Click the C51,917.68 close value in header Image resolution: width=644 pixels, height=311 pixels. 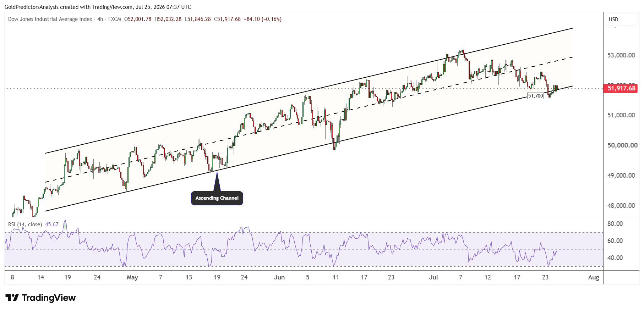tap(227, 19)
